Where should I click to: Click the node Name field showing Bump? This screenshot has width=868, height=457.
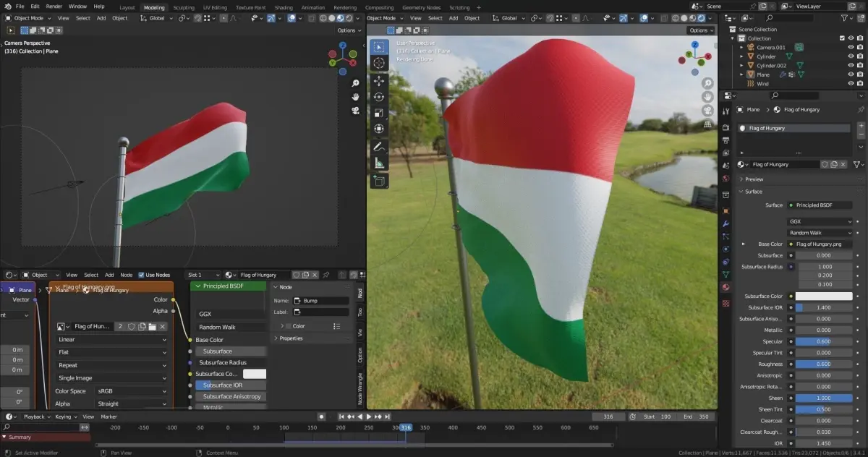tap(320, 301)
